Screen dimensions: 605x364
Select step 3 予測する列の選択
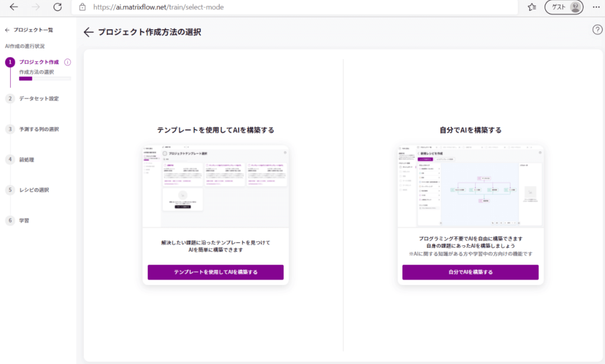tap(38, 129)
